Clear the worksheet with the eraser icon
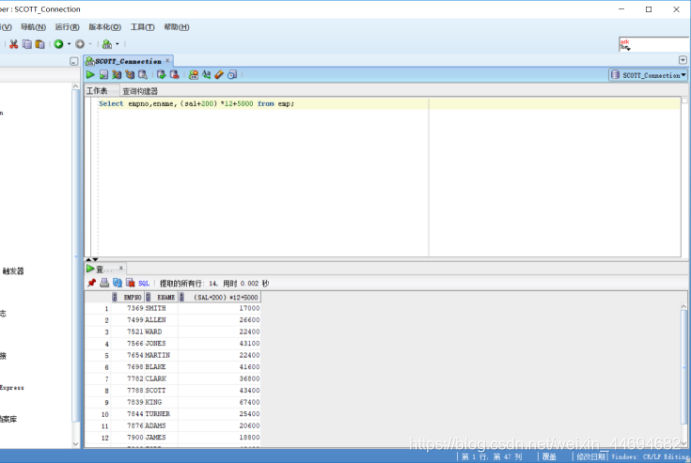 pos(219,74)
